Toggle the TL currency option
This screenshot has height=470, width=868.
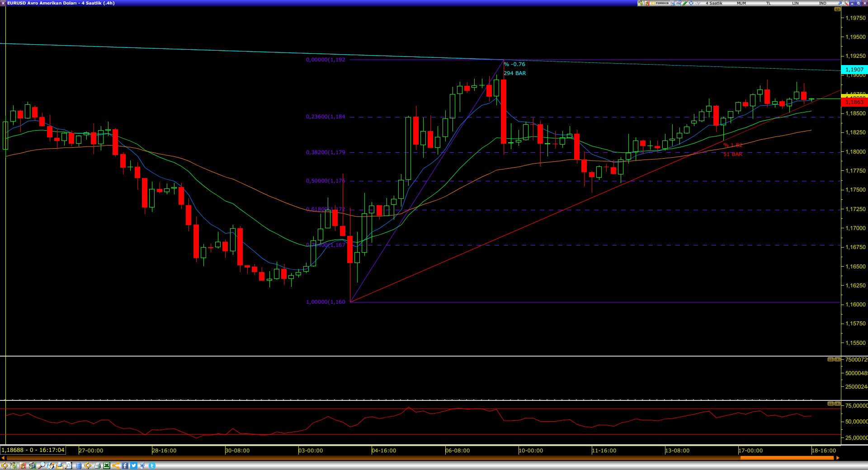(768, 3)
